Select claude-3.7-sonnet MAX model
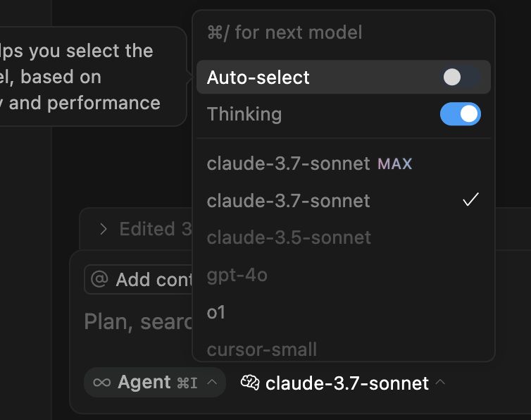Image resolution: width=531 pixels, height=420 pixels. (344, 163)
